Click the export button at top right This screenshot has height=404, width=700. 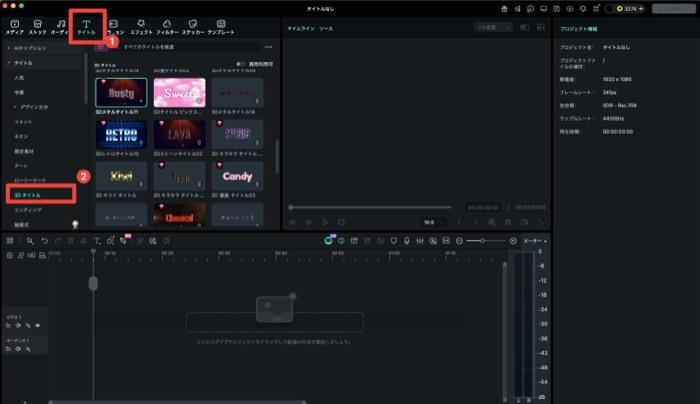click(x=674, y=8)
